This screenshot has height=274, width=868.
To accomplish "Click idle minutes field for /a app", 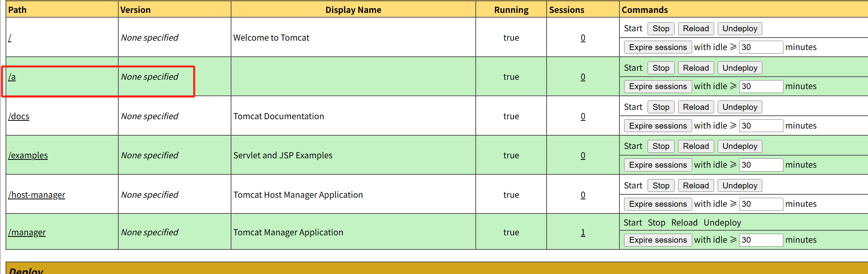I will point(761,86).
